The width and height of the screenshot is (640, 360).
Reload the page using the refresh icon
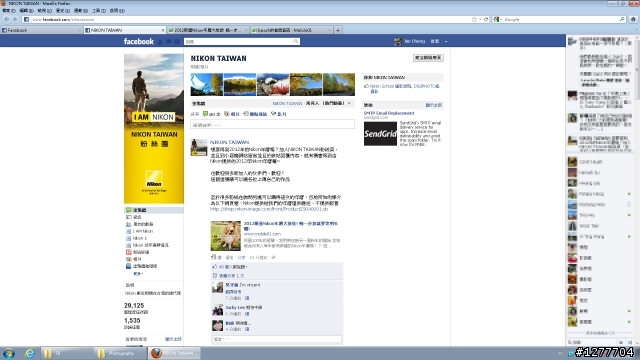[x=486, y=19]
